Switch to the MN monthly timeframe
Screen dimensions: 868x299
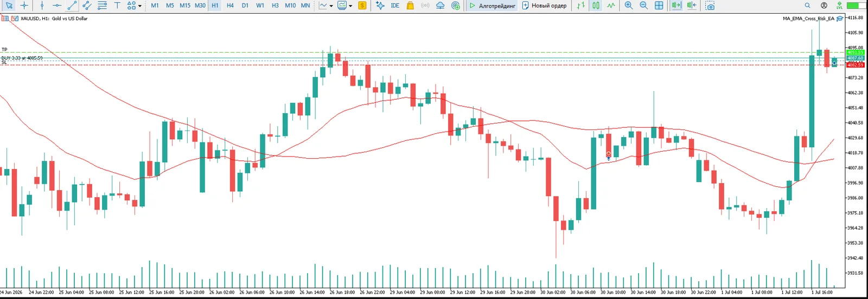click(x=305, y=5)
